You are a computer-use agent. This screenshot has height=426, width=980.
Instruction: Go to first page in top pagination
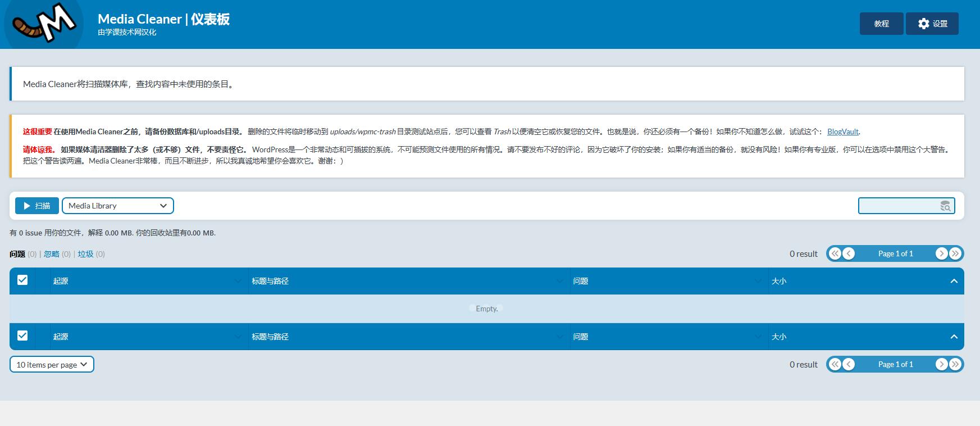tap(835, 254)
